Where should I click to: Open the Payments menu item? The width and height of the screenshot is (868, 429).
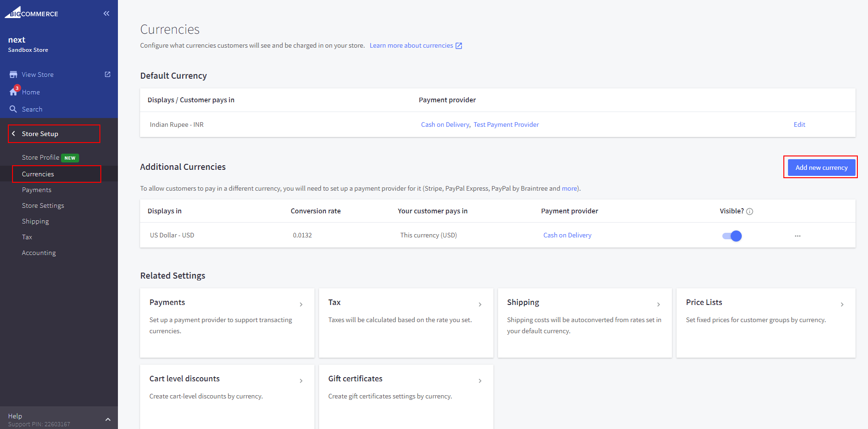[x=37, y=190]
